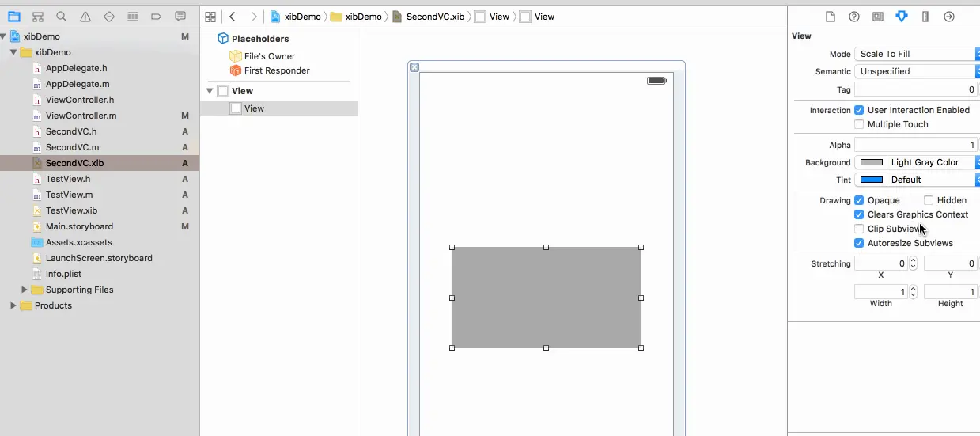Open Main.storyboard file
Screen dimensions: 980x436
[x=79, y=226]
